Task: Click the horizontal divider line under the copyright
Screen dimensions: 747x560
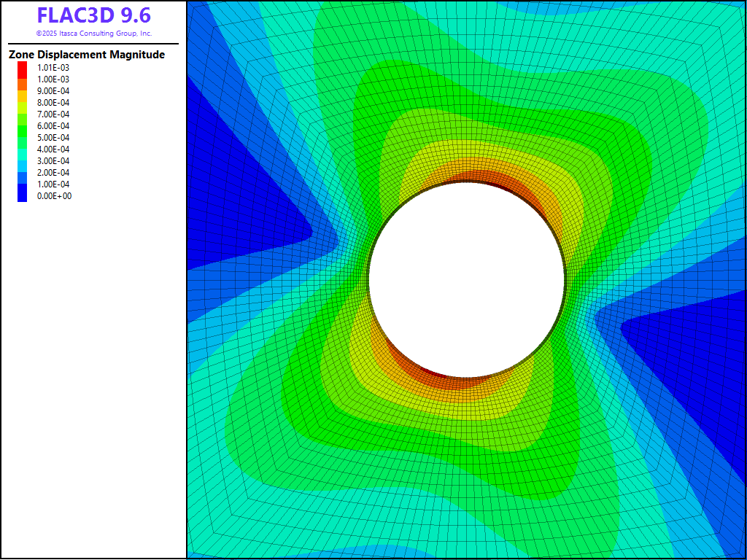Action: coord(93,44)
